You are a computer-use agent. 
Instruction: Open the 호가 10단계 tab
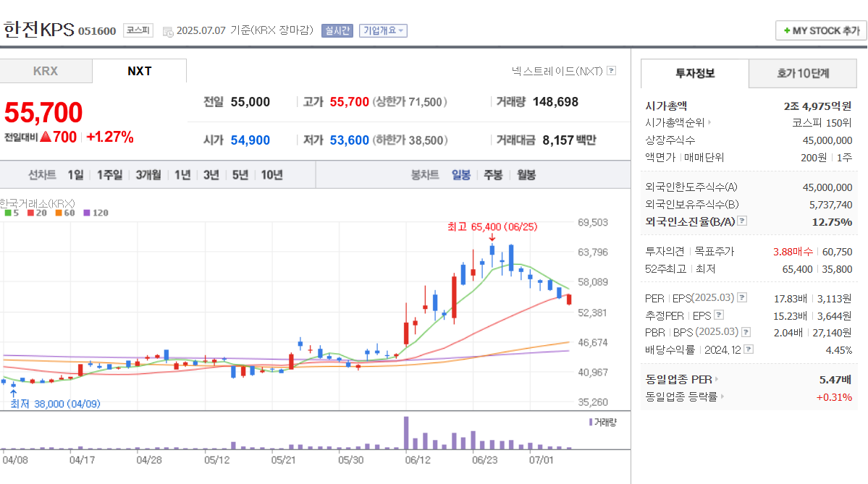point(803,73)
